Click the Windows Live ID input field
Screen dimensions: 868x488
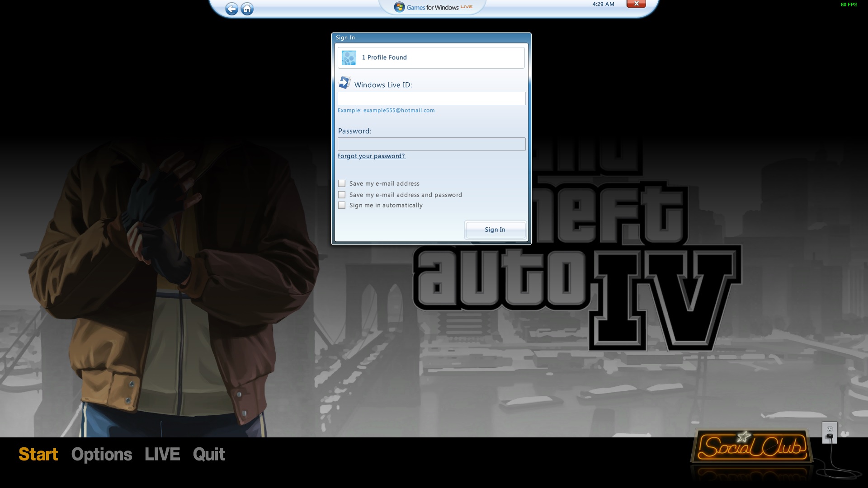[431, 98]
